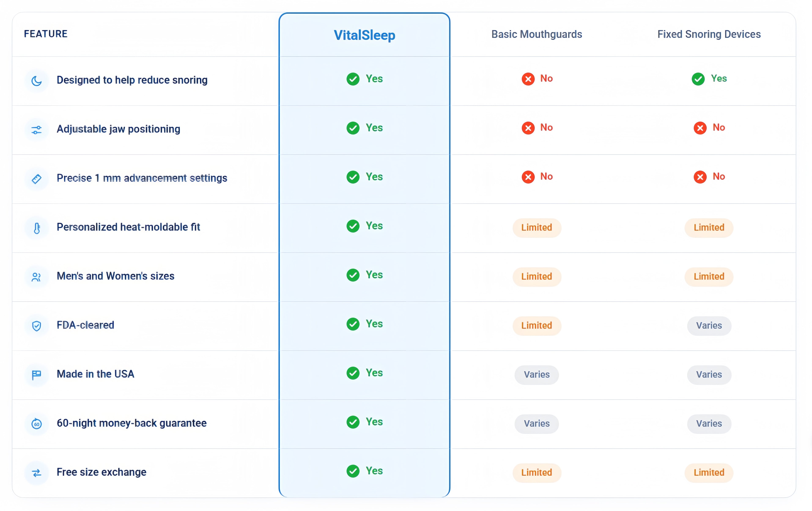Image resolution: width=812 pixels, height=511 pixels.
Task: Click Varies badge for Basic Mouthguards Made in USA
Action: (536, 374)
